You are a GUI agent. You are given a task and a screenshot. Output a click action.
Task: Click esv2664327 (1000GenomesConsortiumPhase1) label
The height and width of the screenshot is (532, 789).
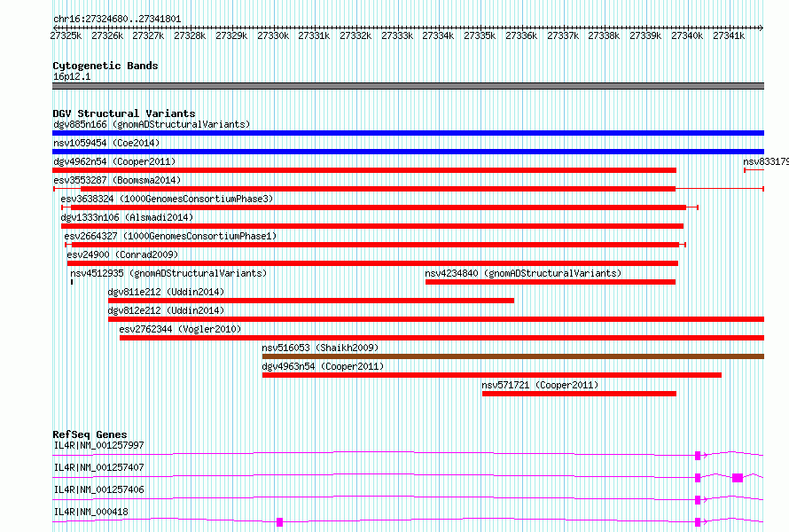coord(170,236)
